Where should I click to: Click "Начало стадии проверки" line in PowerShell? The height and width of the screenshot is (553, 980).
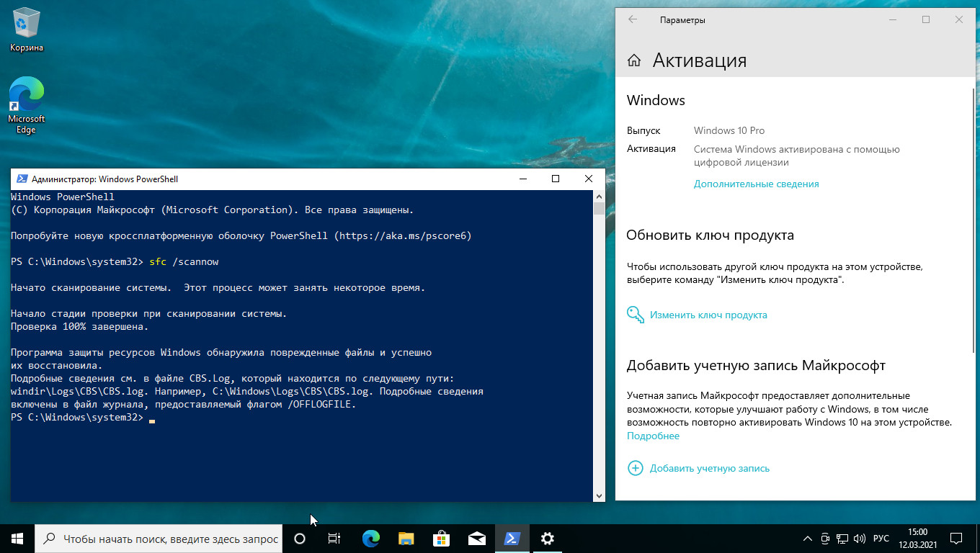click(x=149, y=313)
